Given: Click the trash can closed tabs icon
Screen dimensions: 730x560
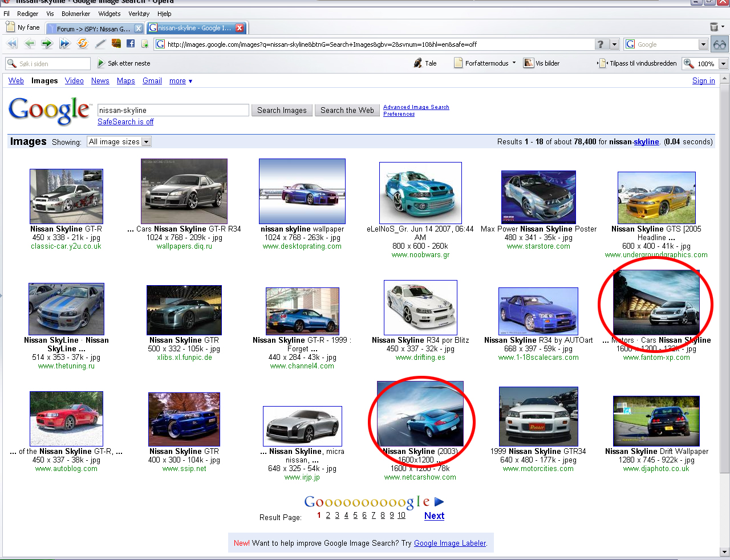Looking at the screenshot, I should [x=714, y=27].
